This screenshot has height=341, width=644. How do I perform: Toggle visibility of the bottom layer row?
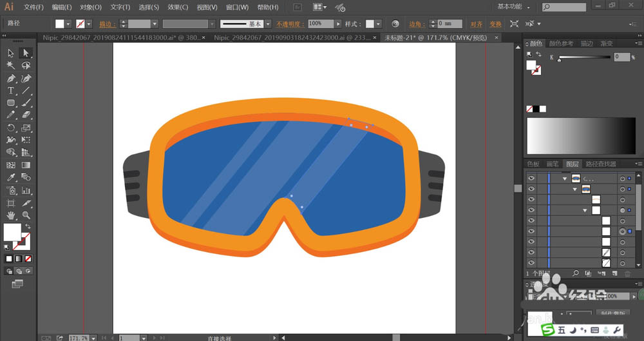pos(531,262)
